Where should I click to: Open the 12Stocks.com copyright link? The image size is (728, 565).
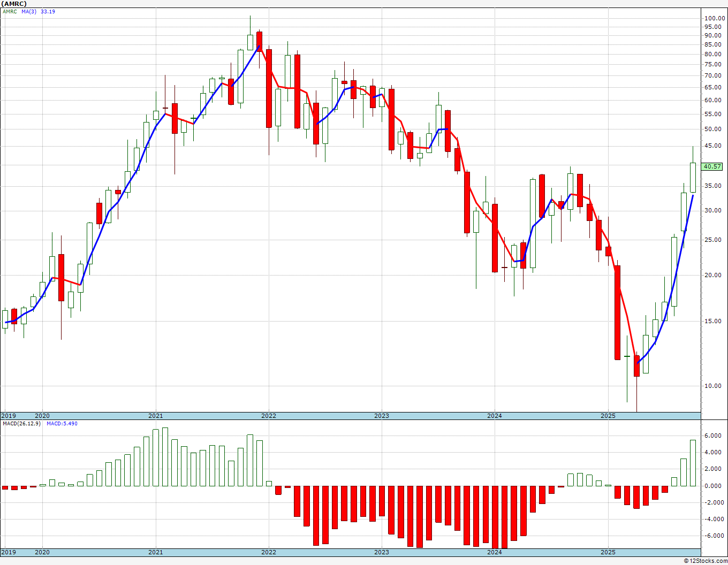(x=706, y=561)
